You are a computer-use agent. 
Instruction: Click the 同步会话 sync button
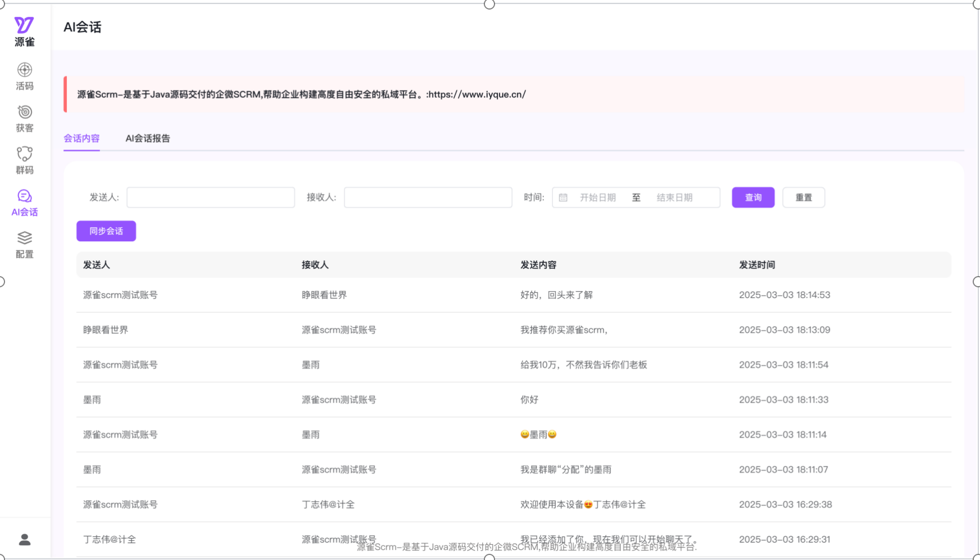tap(106, 231)
